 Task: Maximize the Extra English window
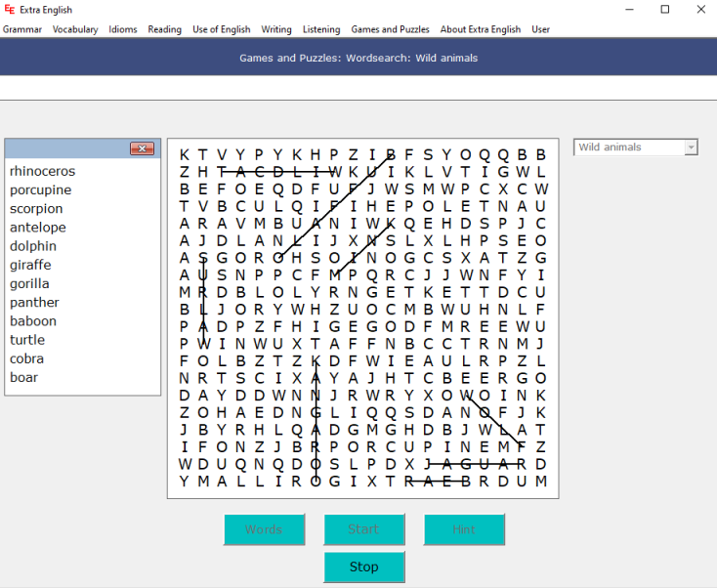point(665,10)
